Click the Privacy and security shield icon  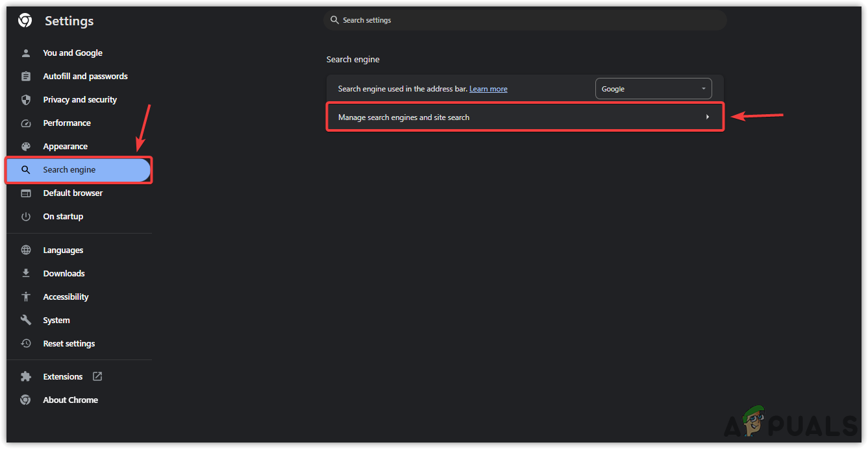point(26,100)
